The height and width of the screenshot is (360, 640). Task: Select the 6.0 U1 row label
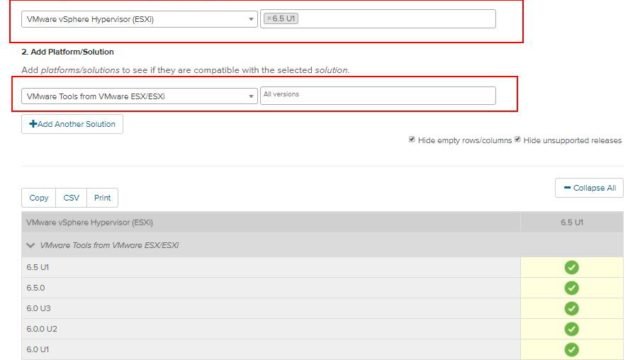(x=38, y=349)
